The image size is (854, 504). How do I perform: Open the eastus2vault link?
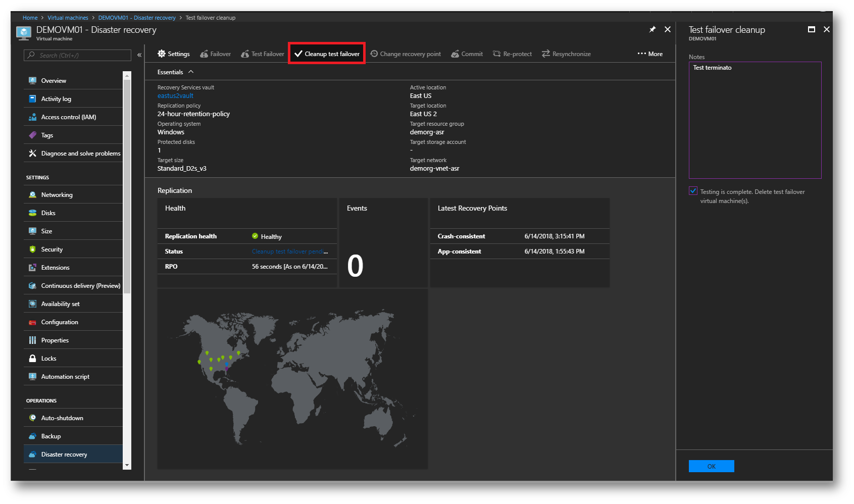click(x=175, y=95)
